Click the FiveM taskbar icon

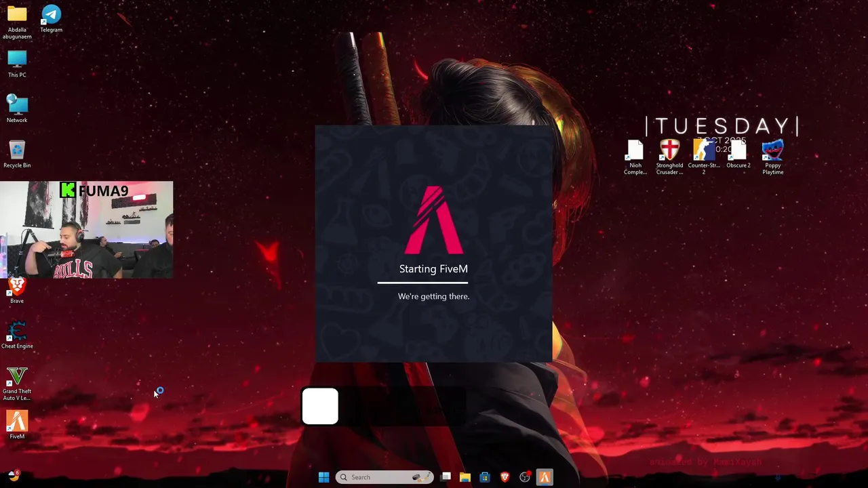(544, 477)
